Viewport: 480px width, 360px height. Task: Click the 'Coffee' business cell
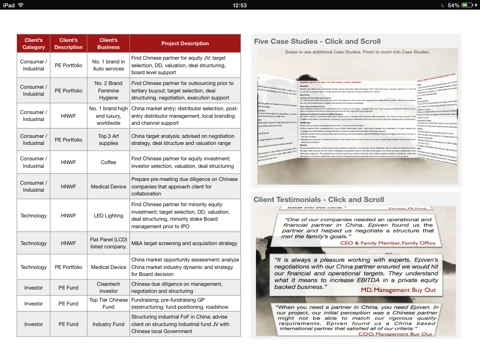pyautogui.click(x=108, y=162)
